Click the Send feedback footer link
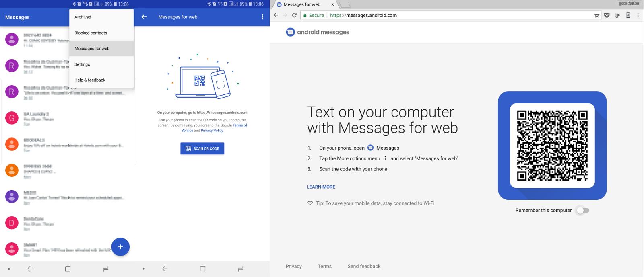This screenshot has width=644, height=277. tap(364, 266)
